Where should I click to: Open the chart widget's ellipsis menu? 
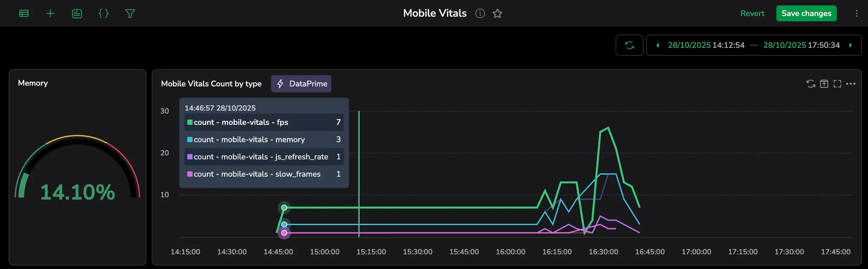[x=851, y=84]
